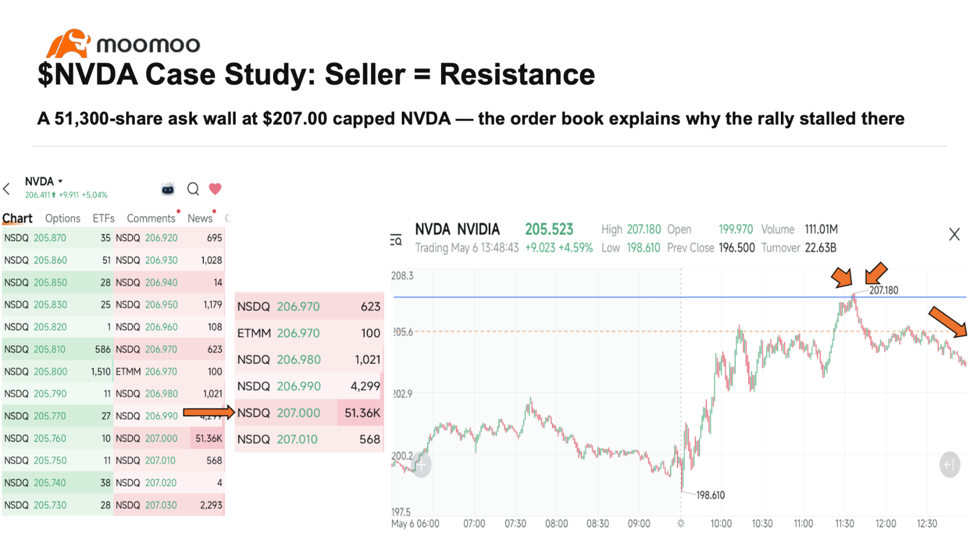Select the Chart tab
The width and height of the screenshot is (980, 546).
coord(17,218)
